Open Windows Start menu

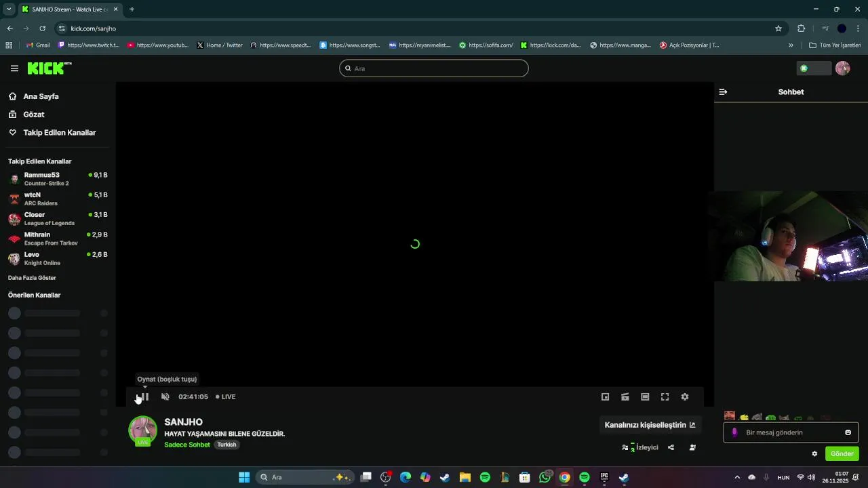click(x=244, y=477)
